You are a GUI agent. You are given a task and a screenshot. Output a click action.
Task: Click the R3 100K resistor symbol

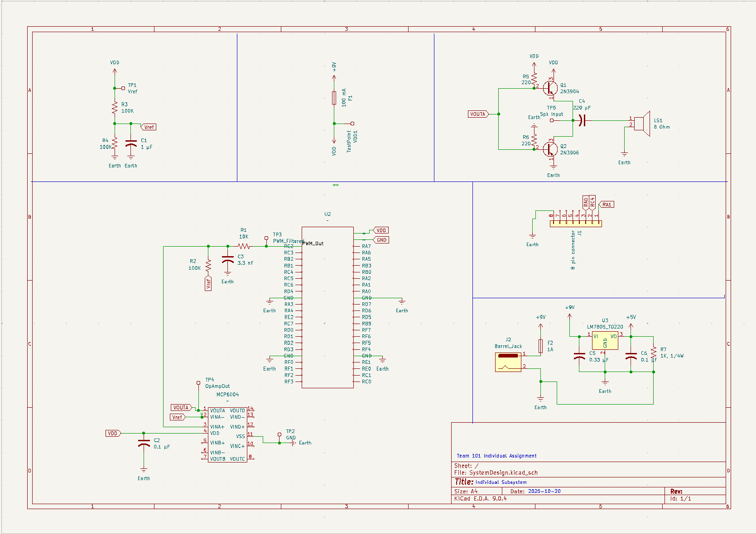115,108
